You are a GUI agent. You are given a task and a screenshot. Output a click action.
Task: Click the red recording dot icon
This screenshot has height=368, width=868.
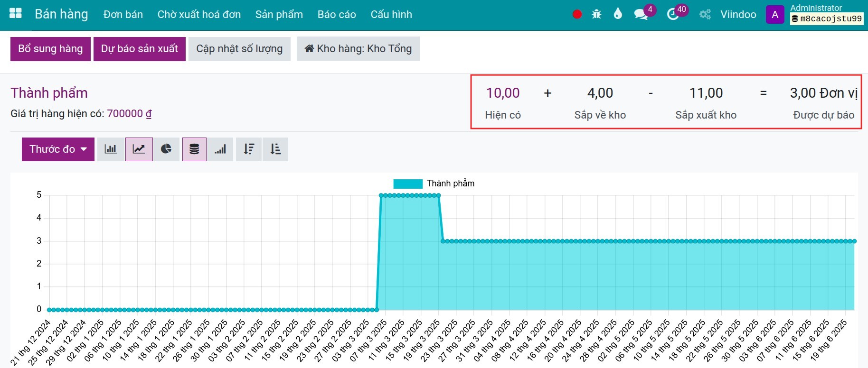click(x=577, y=14)
